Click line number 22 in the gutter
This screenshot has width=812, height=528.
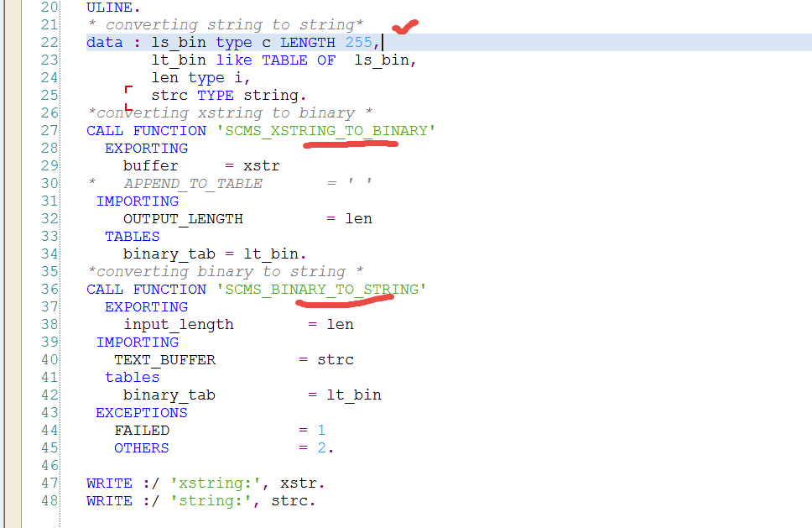(48, 42)
